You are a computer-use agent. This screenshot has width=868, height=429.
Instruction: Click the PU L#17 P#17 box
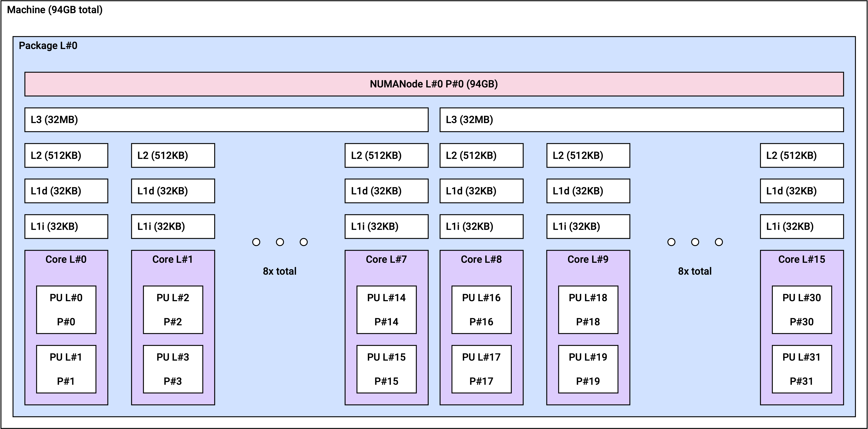tap(481, 369)
